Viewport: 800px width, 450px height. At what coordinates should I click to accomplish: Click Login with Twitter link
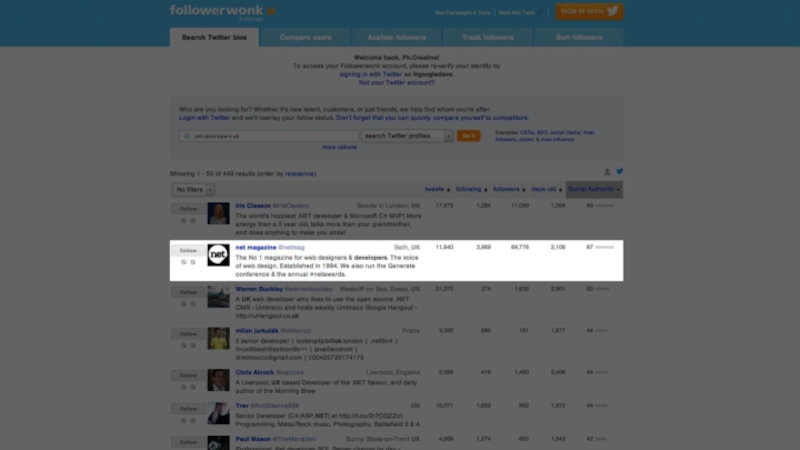(x=204, y=118)
